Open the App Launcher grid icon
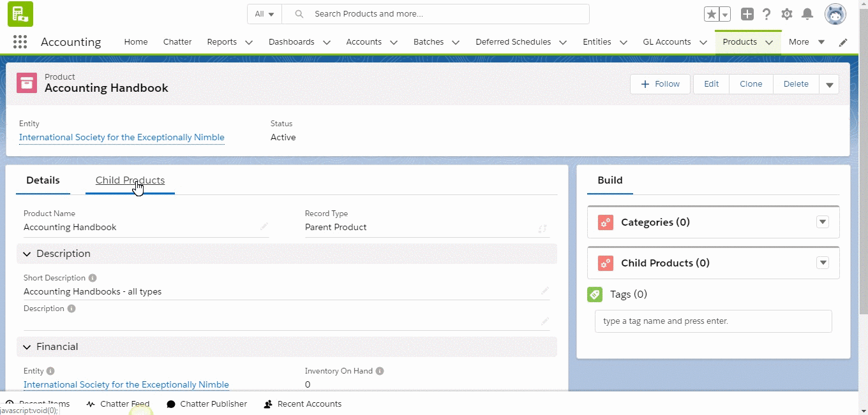The height and width of the screenshot is (415, 868). [x=20, y=42]
